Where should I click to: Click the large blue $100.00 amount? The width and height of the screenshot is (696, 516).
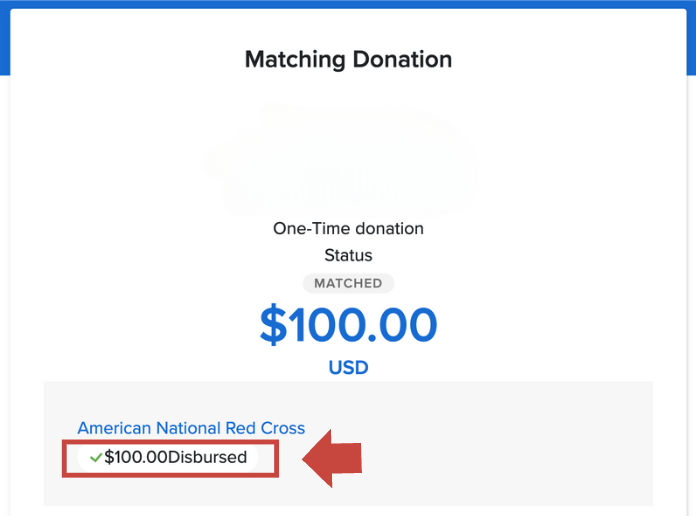coord(348,325)
